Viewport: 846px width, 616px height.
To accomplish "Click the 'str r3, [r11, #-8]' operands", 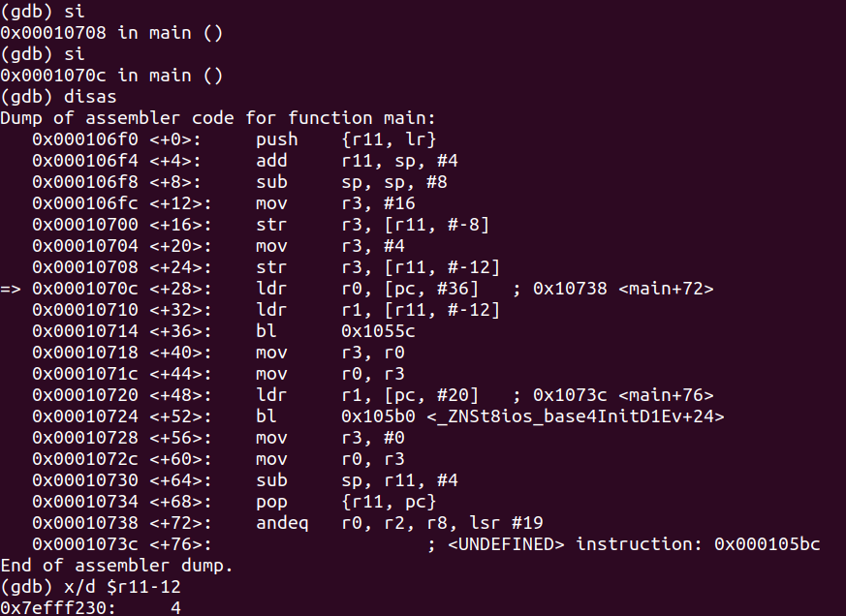I will pos(415,225).
